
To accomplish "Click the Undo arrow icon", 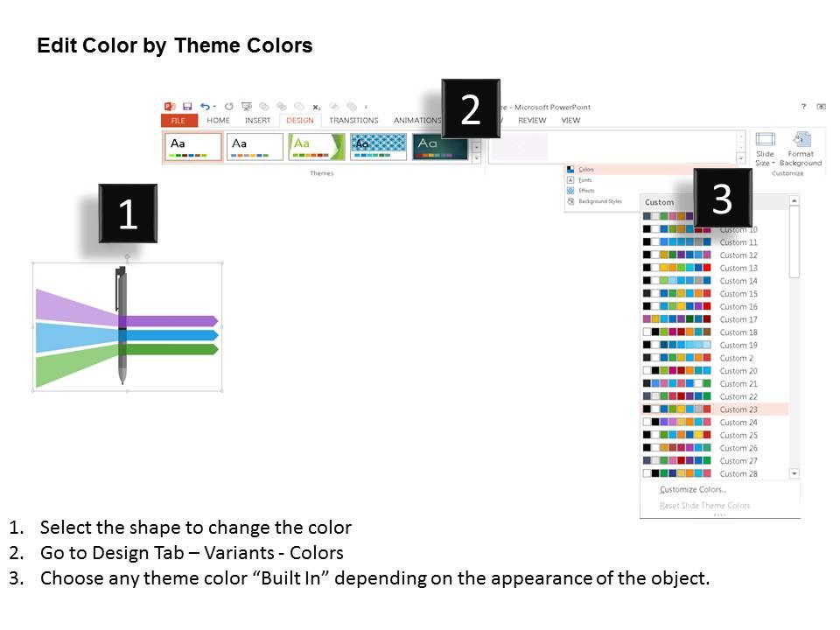I will click(205, 107).
